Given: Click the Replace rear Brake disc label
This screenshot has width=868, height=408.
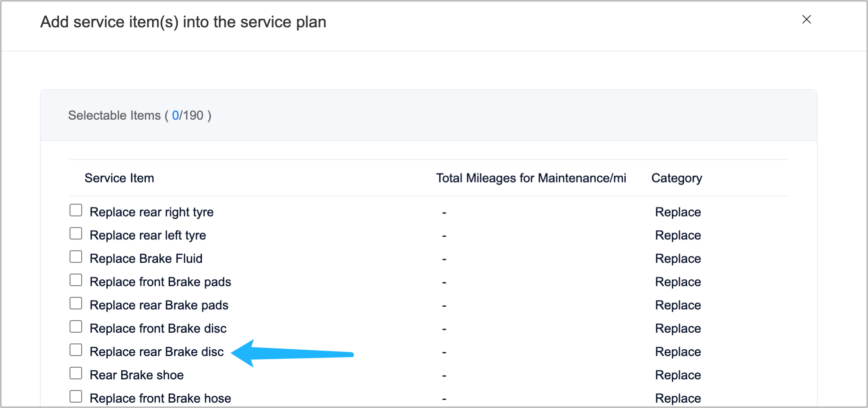Looking at the screenshot, I should (157, 352).
